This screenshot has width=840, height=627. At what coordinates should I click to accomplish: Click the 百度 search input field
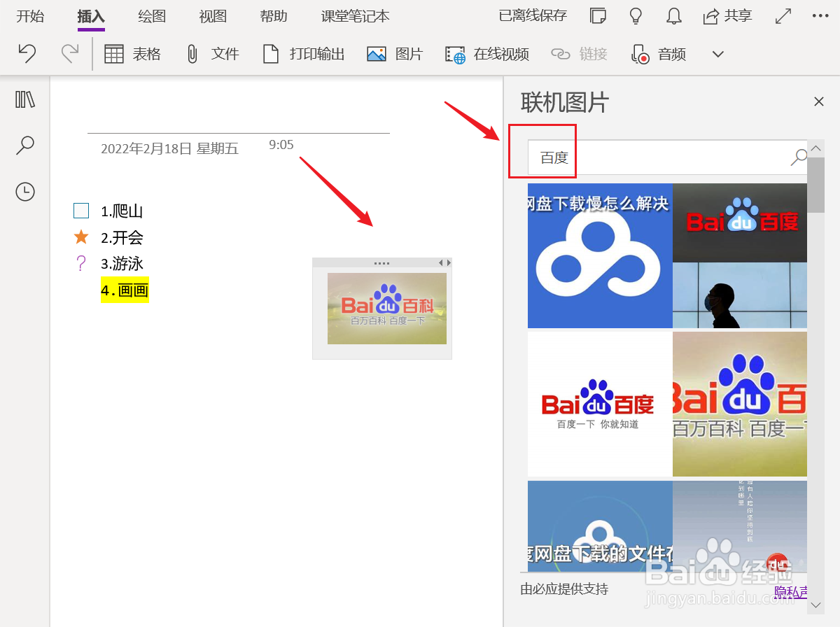pos(658,157)
